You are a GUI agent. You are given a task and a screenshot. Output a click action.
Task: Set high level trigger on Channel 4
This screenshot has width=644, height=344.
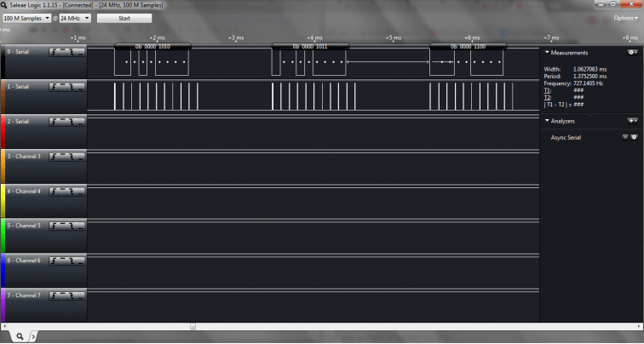pos(62,192)
